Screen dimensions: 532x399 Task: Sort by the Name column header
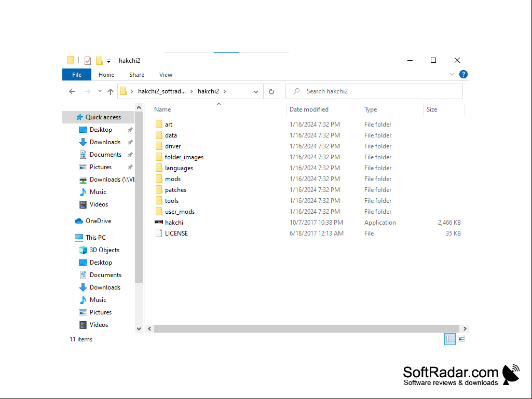[x=162, y=109]
